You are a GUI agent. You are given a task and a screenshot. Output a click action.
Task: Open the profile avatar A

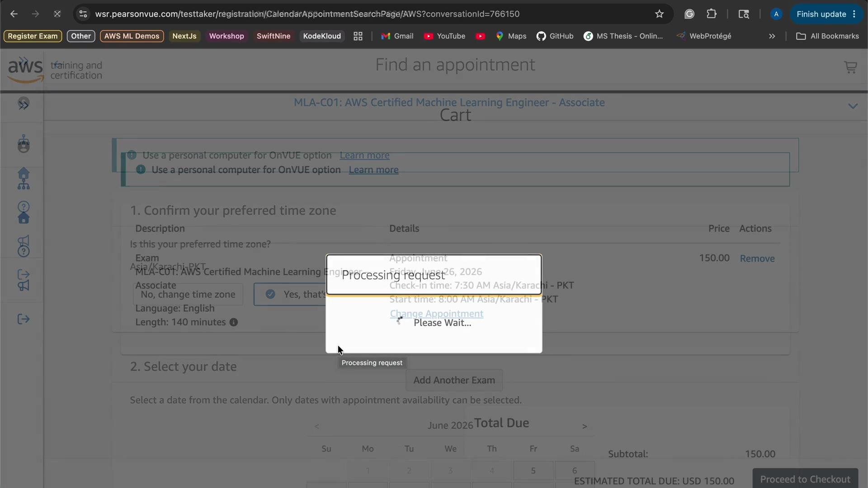pos(776,14)
